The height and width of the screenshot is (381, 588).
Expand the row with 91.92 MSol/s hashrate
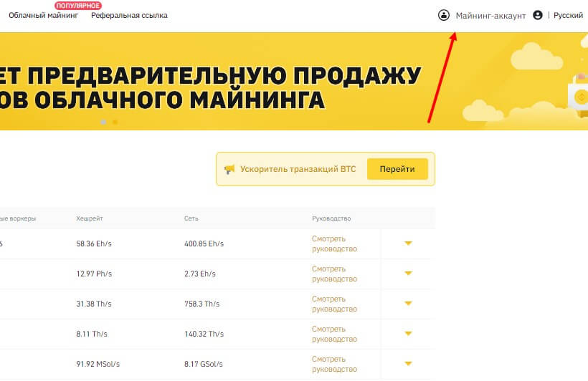[408, 364]
